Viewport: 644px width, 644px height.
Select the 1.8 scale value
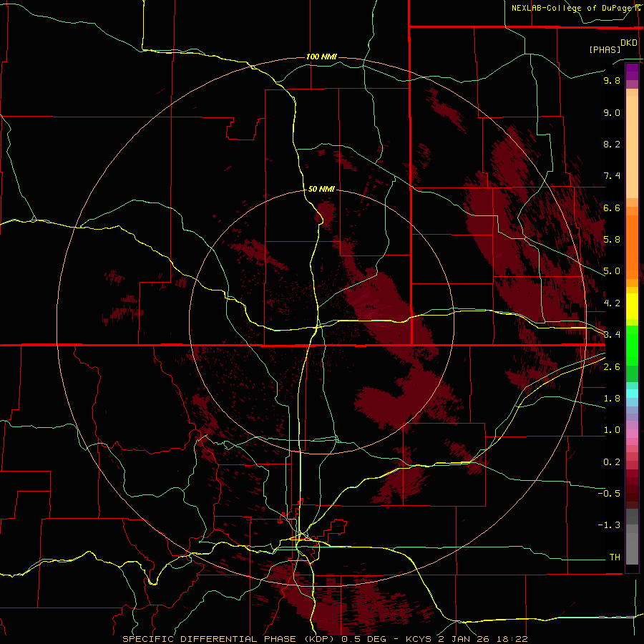[x=612, y=399]
